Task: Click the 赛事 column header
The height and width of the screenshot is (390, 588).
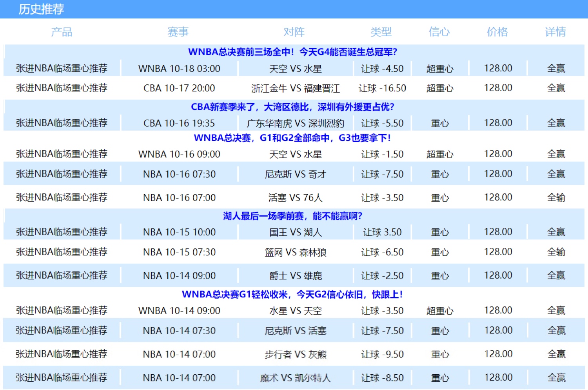Action: pyautogui.click(x=178, y=32)
